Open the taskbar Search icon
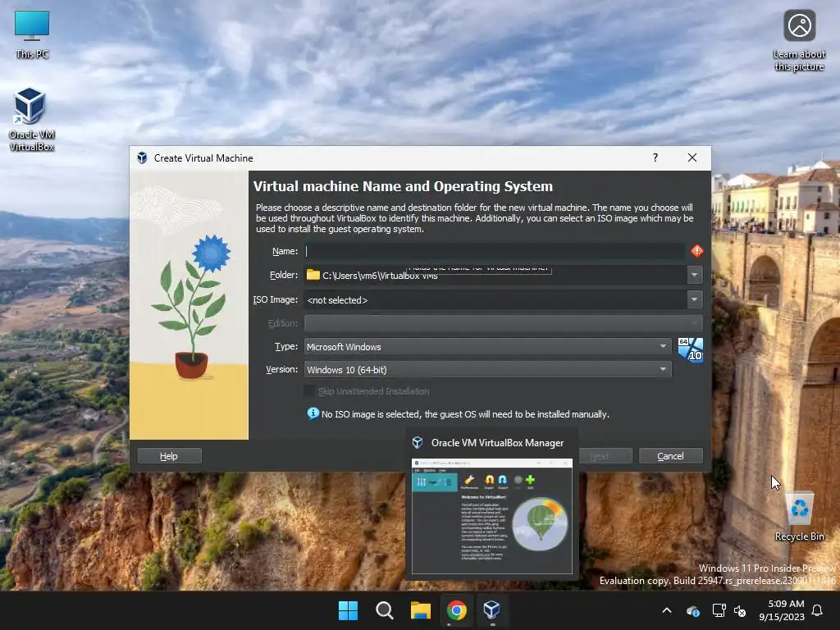Screen dimensions: 840x630 384,610
